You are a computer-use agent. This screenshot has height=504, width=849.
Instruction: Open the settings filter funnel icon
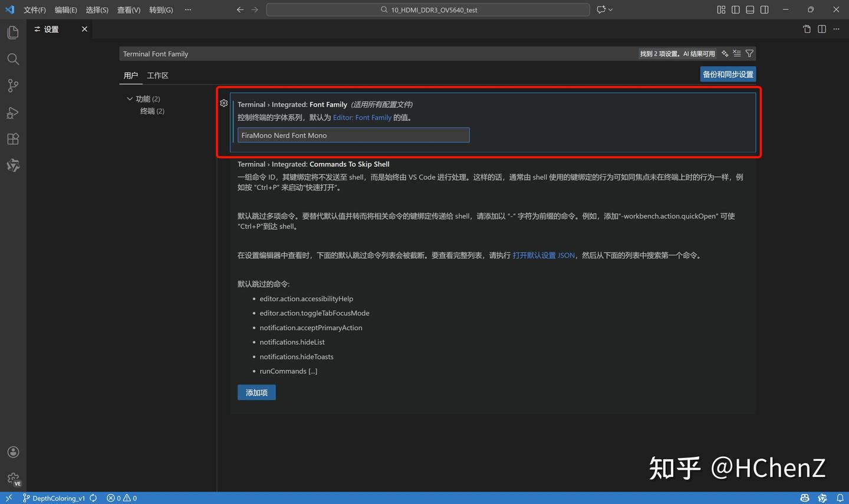(749, 54)
